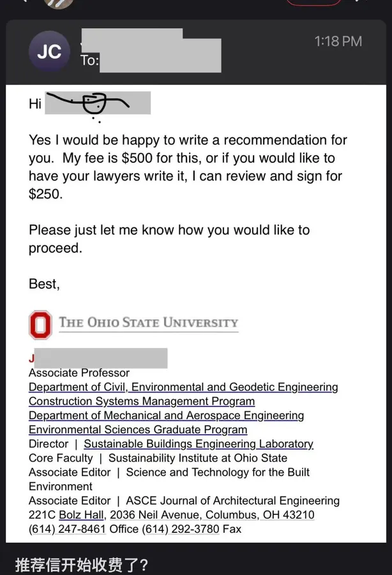Visit Department of Mechanical and Aerospace Engineering link
Image resolution: width=392 pixels, height=575 pixels.
167,415
